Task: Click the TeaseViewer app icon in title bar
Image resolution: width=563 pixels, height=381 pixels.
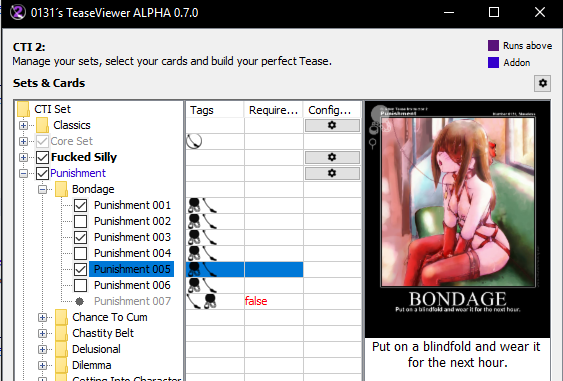Action: click(x=17, y=13)
